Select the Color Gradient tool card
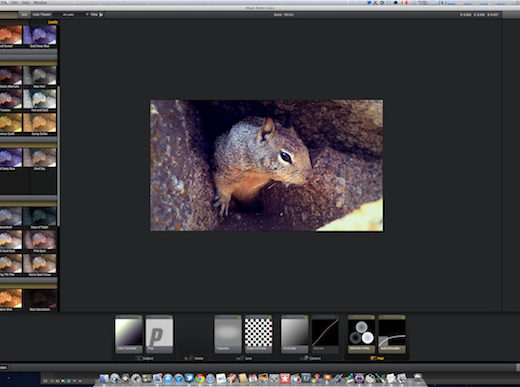 [x=129, y=334]
